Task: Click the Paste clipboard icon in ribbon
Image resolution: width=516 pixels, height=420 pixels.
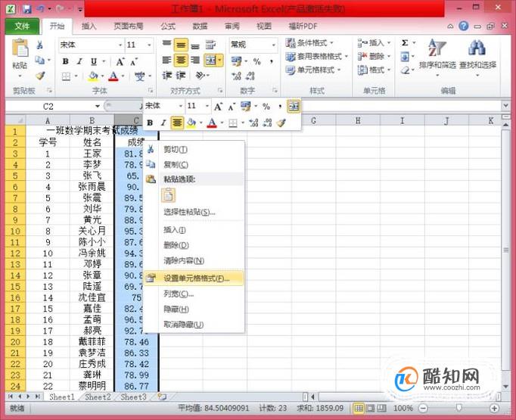Action: 20,48
